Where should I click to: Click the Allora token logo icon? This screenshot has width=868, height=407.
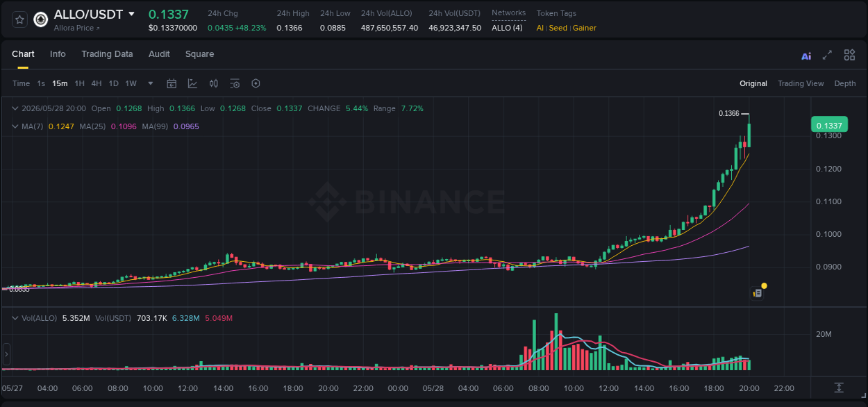click(x=41, y=19)
